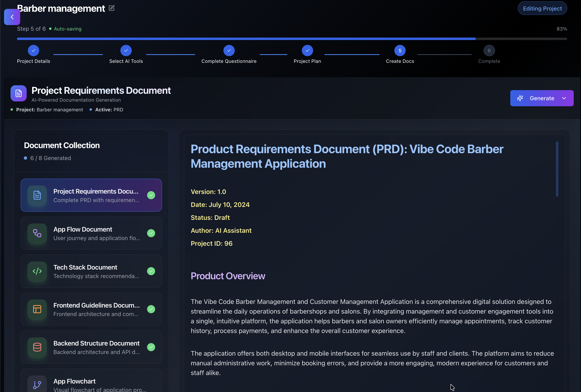The height and width of the screenshot is (392, 581).
Task: Click the 'Date: July 10, 2024' line
Action: pyautogui.click(x=220, y=205)
